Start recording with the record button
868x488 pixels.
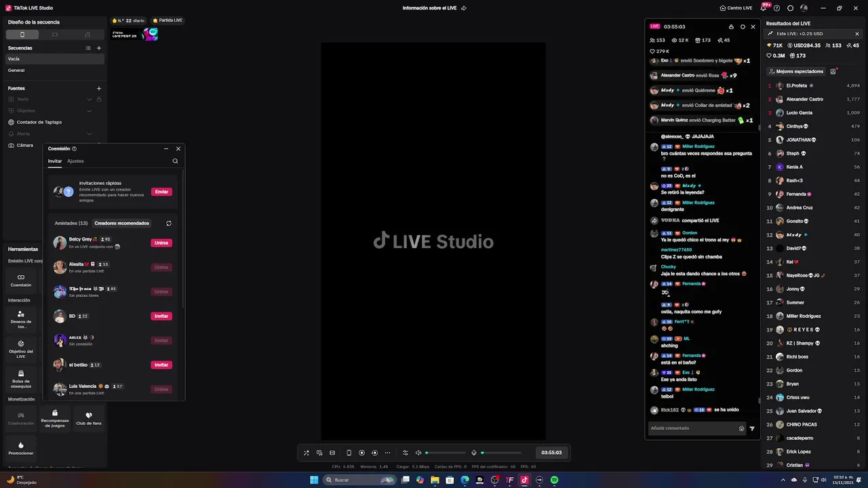tap(361, 453)
